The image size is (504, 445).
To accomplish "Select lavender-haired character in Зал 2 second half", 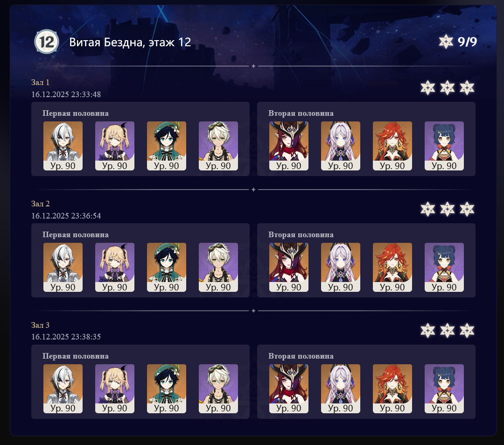I will pyautogui.click(x=340, y=267).
